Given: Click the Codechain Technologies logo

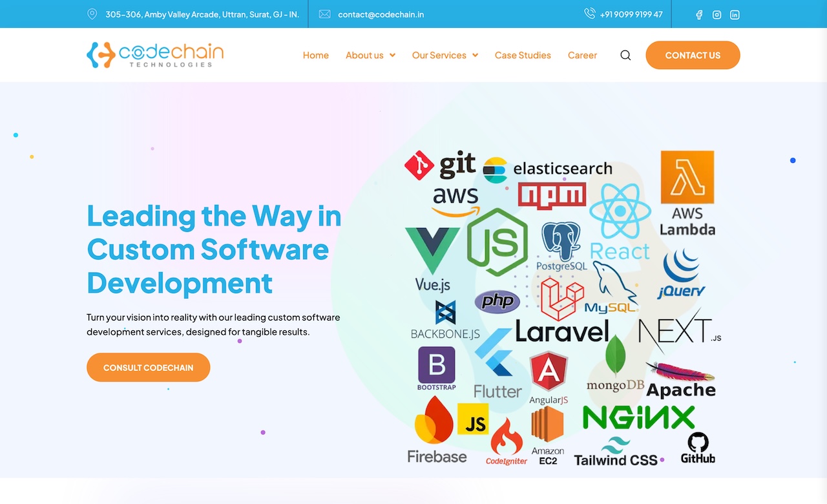Looking at the screenshot, I should (x=155, y=55).
